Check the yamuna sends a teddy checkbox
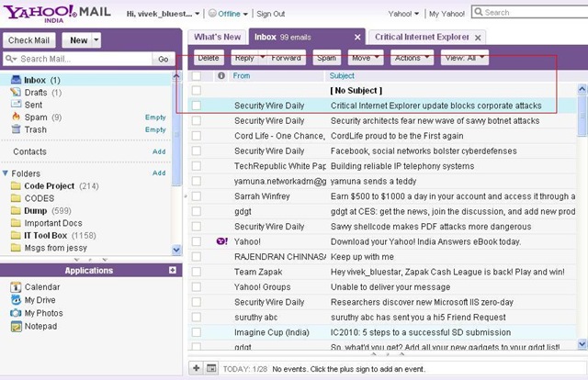Image resolution: width=588 pixels, height=380 pixels. point(196,181)
